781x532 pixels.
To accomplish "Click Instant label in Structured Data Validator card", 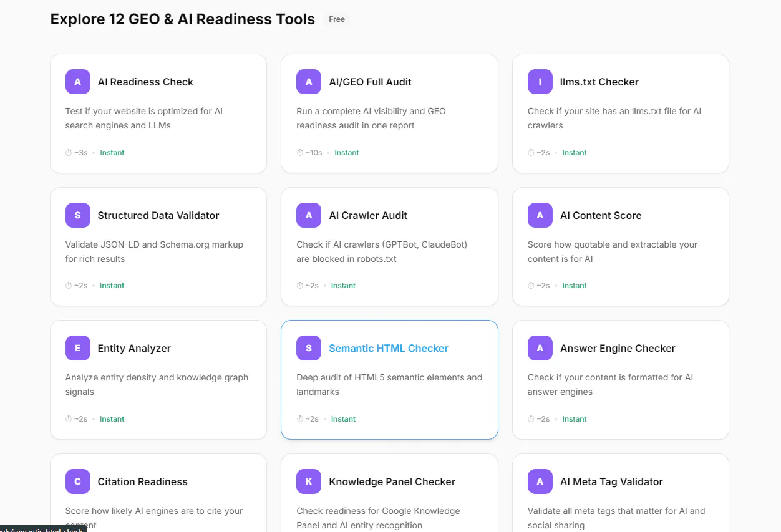I will (x=112, y=286).
